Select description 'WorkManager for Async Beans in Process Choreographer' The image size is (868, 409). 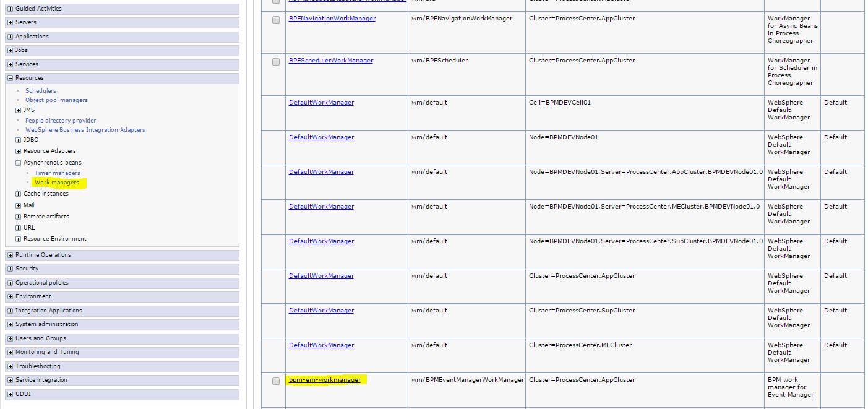[x=793, y=30]
